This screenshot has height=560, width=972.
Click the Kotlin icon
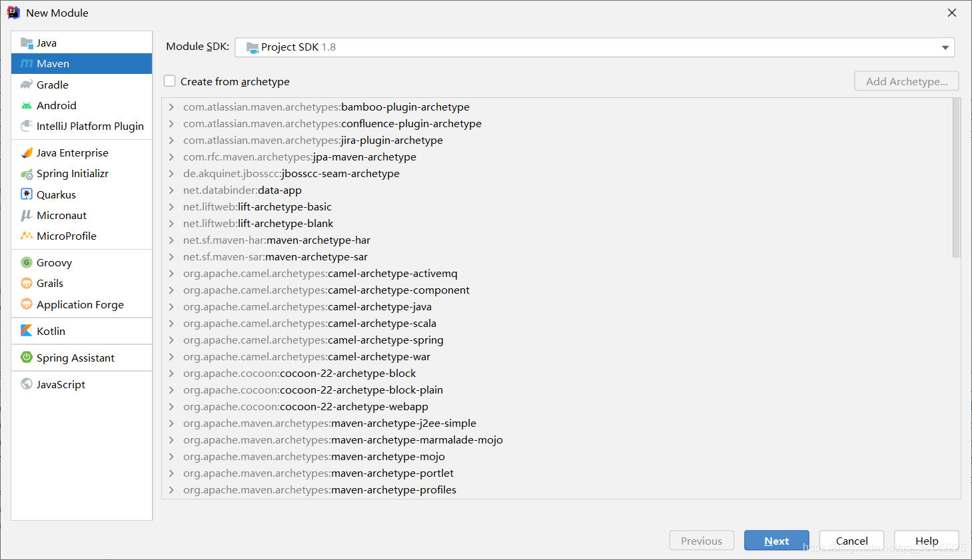(x=27, y=331)
